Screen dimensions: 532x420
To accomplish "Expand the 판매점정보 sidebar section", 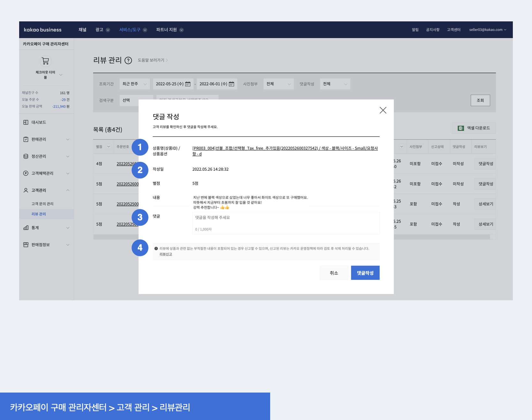I will coord(68,245).
